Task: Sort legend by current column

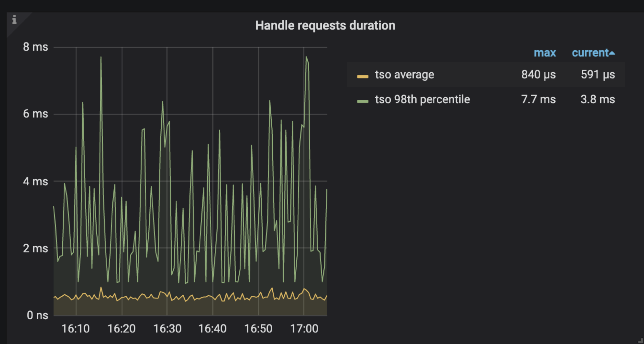Action: click(x=593, y=53)
